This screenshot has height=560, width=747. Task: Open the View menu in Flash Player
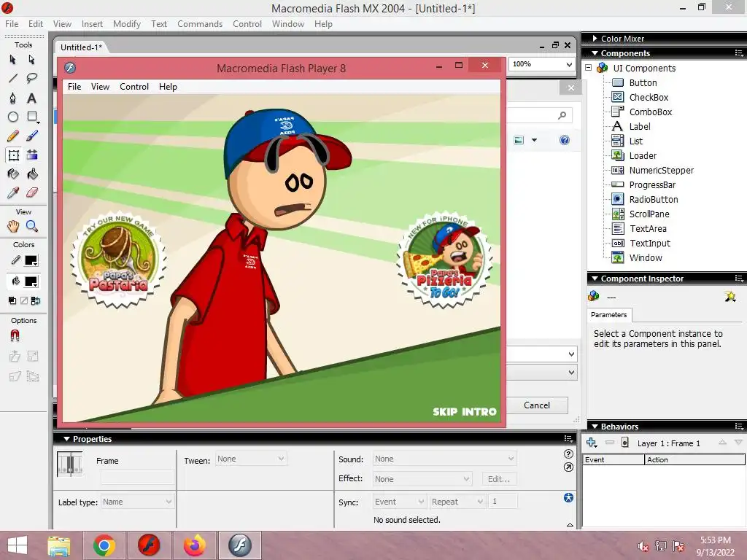[100, 87]
